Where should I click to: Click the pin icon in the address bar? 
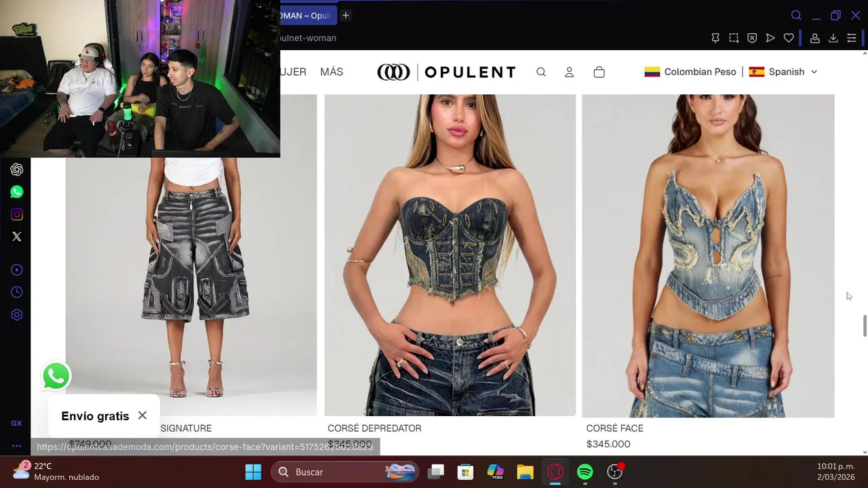715,38
